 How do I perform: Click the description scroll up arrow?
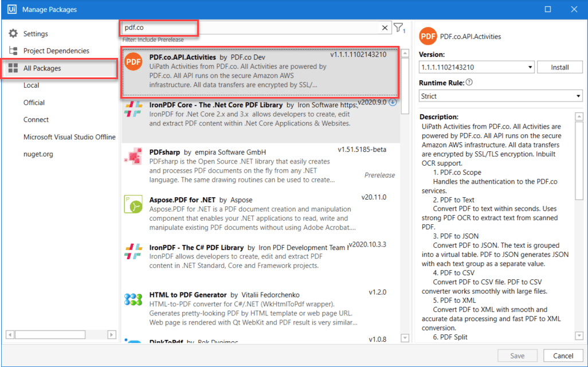tap(579, 116)
